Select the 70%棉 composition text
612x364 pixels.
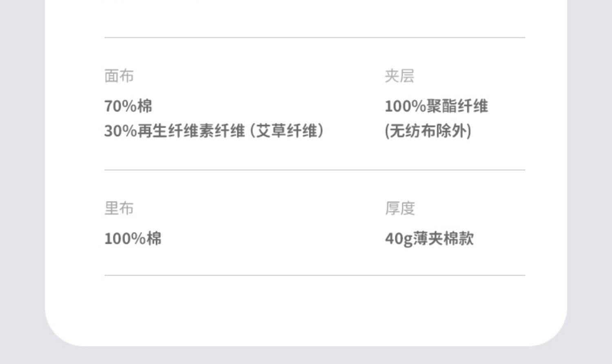pos(128,106)
